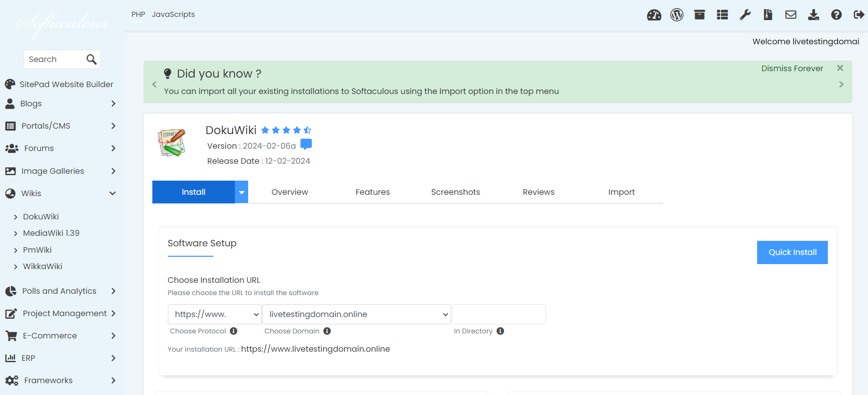Close the Did you know banner
This screenshot has height=395, width=868.
(840, 68)
